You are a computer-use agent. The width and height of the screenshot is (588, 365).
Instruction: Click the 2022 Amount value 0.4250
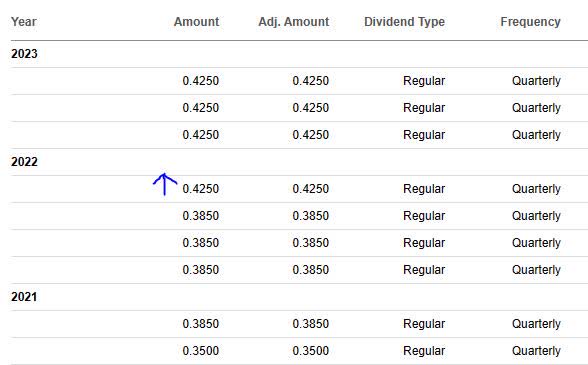201,189
